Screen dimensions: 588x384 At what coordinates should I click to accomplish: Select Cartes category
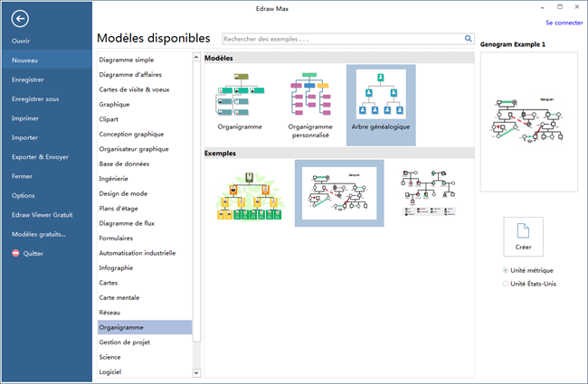pyautogui.click(x=145, y=283)
